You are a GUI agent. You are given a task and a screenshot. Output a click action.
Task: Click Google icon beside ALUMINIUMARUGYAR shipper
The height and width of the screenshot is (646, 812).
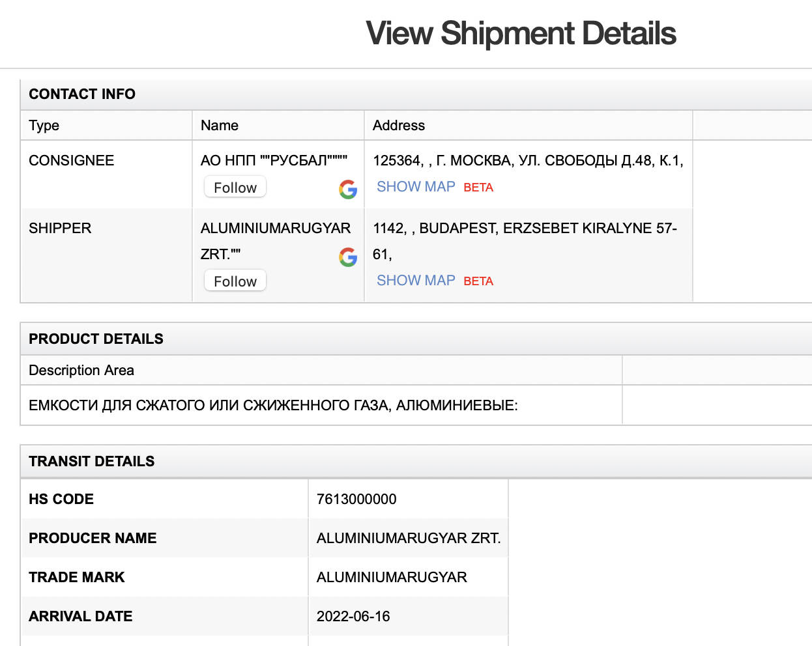tap(348, 257)
